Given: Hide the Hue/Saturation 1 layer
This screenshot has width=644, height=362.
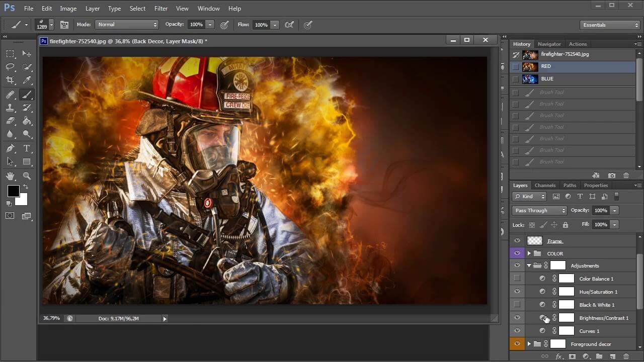Looking at the screenshot, I should coord(517,292).
